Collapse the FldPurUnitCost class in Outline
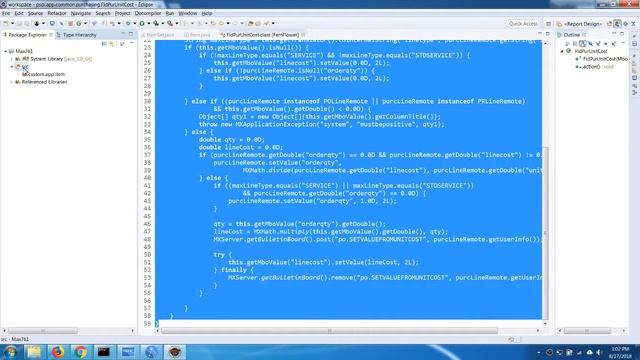Screen dimensions: 640x360 [562, 51]
